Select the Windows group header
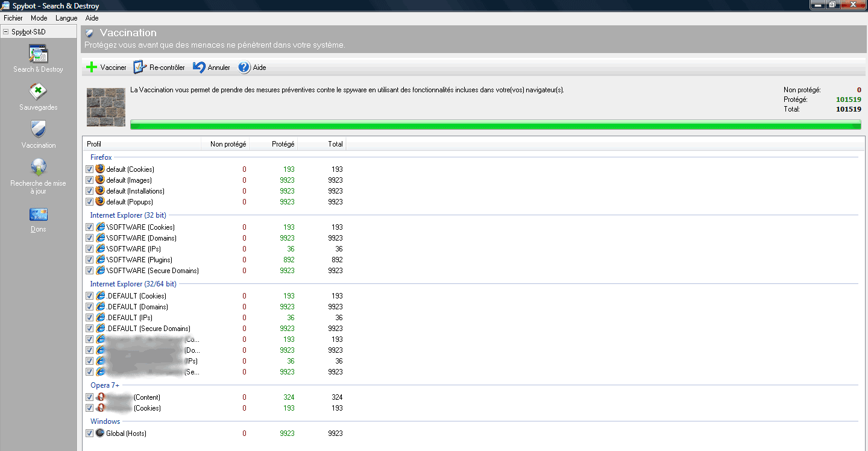The image size is (868, 451). (x=105, y=421)
